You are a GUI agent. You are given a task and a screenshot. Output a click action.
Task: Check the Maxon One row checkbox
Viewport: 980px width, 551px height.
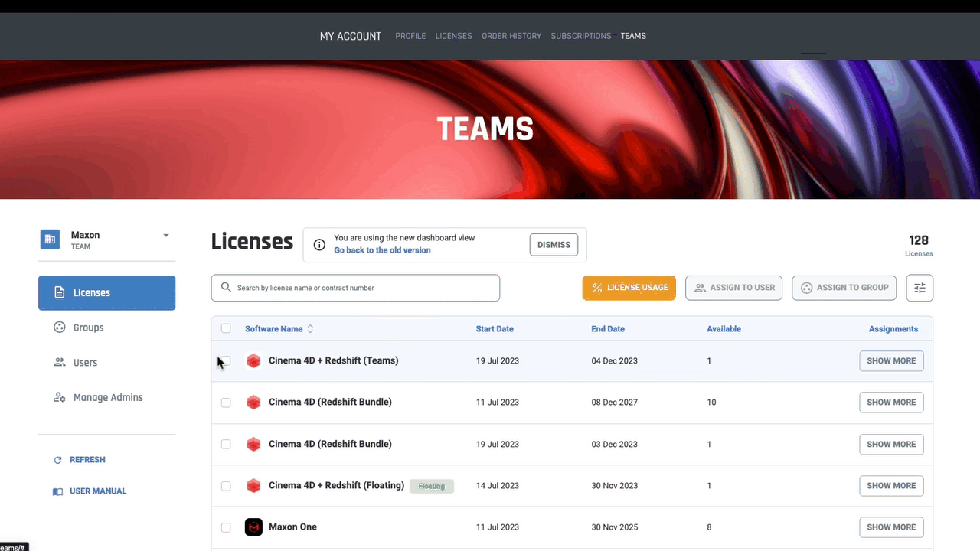[x=226, y=527]
